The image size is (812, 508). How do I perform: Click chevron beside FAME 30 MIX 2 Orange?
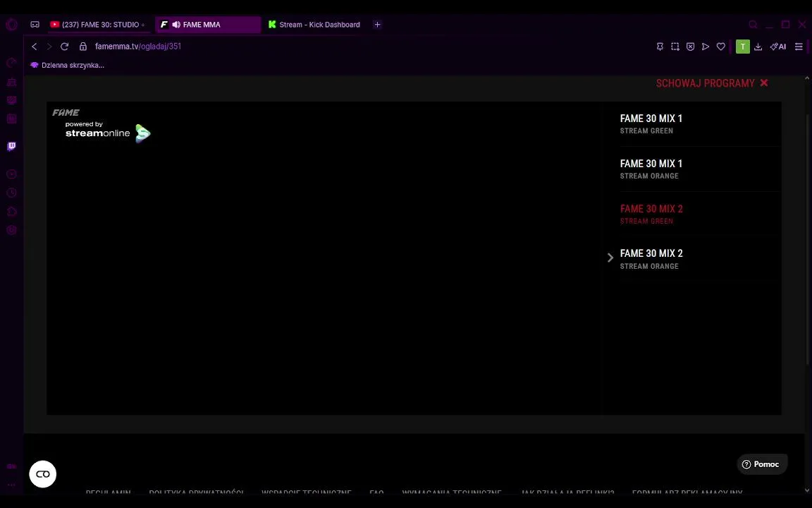tap(610, 258)
